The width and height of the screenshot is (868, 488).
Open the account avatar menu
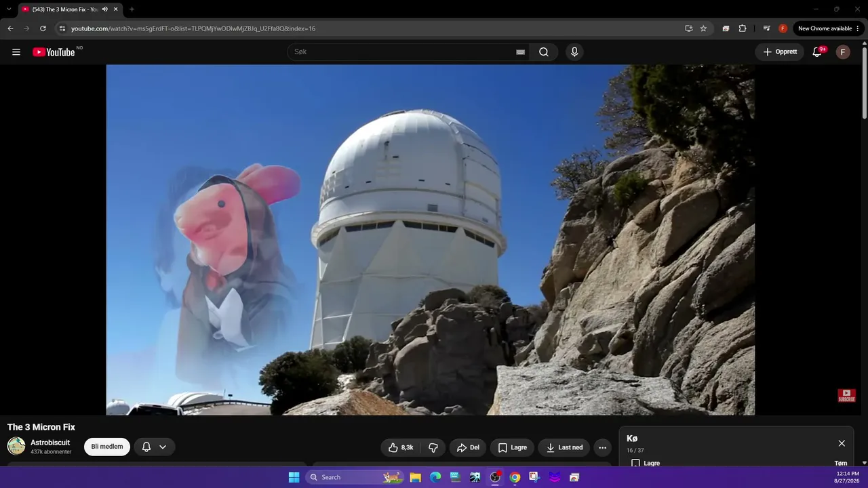click(x=843, y=52)
